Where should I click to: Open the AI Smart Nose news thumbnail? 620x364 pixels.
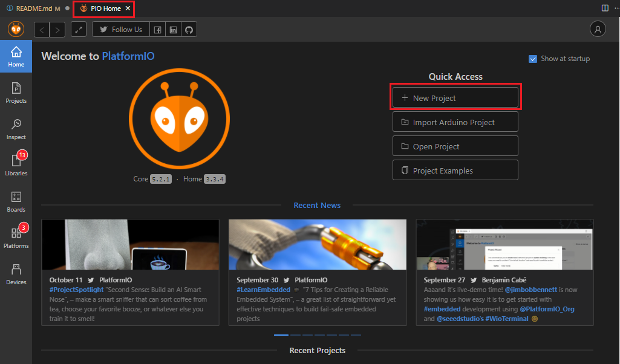[x=131, y=245]
